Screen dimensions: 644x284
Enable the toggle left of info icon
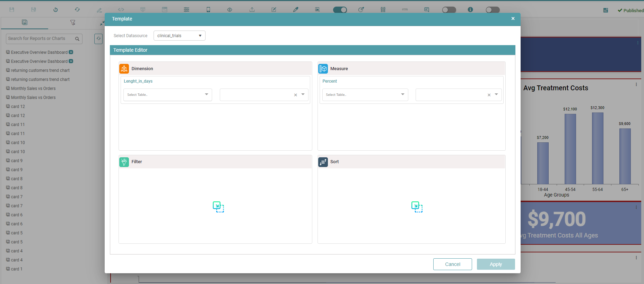pyautogui.click(x=449, y=10)
